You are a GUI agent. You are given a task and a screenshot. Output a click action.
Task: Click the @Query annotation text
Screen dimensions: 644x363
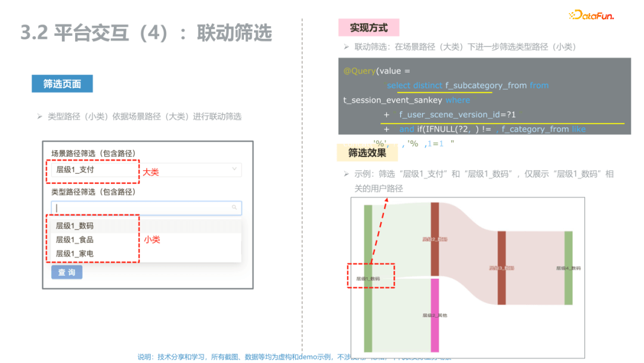pos(360,71)
